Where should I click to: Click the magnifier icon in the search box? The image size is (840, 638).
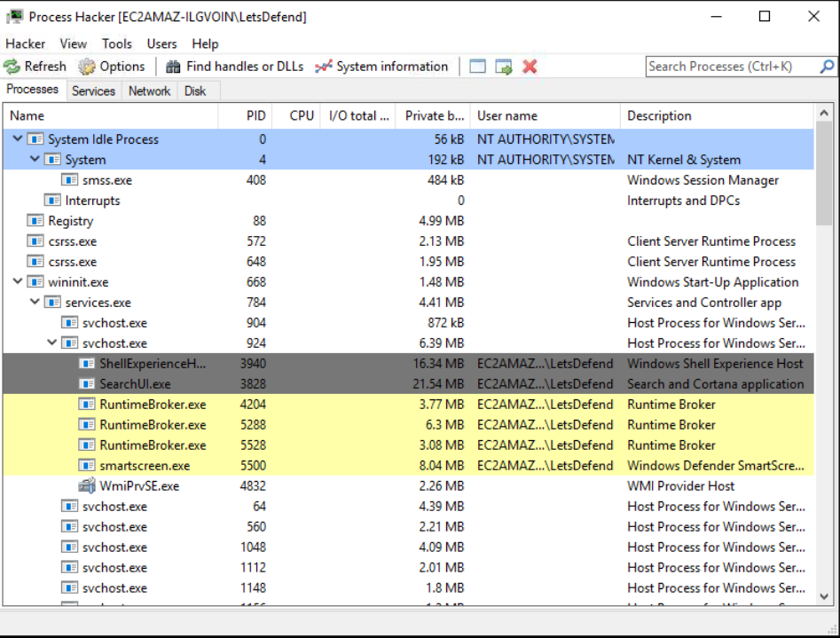827,66
